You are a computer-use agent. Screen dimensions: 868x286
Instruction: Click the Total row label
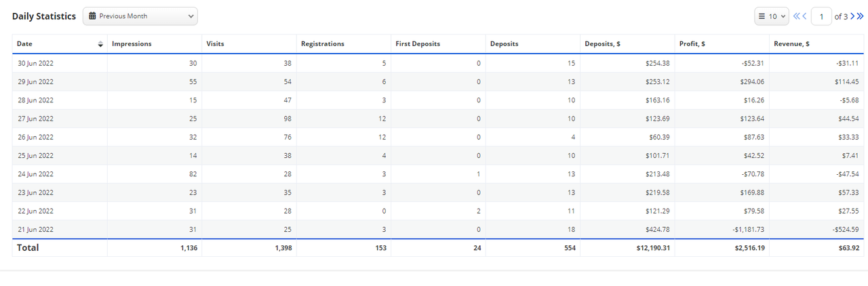tap(28, 248)
